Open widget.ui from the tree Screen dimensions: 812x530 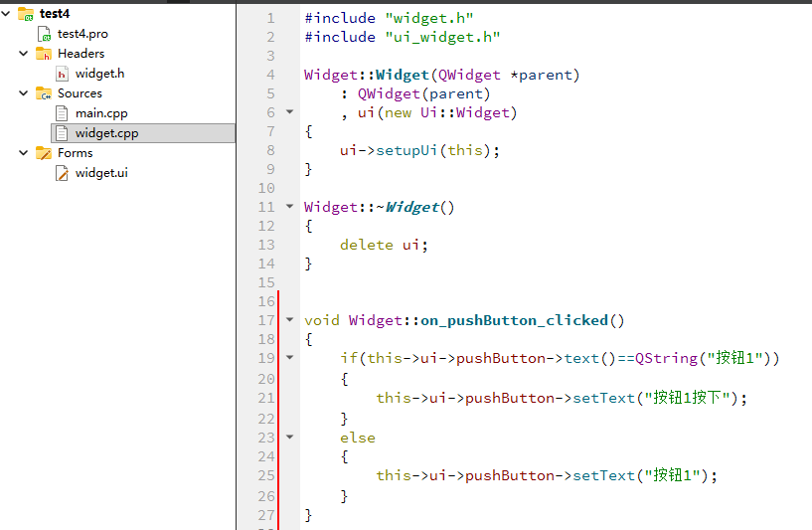(x=101, y=172)
